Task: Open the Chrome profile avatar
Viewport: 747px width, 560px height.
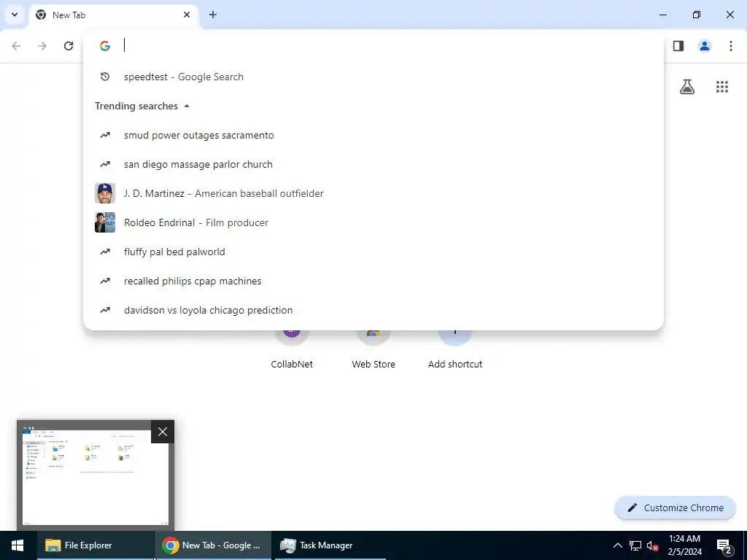Action: [705, 46]
